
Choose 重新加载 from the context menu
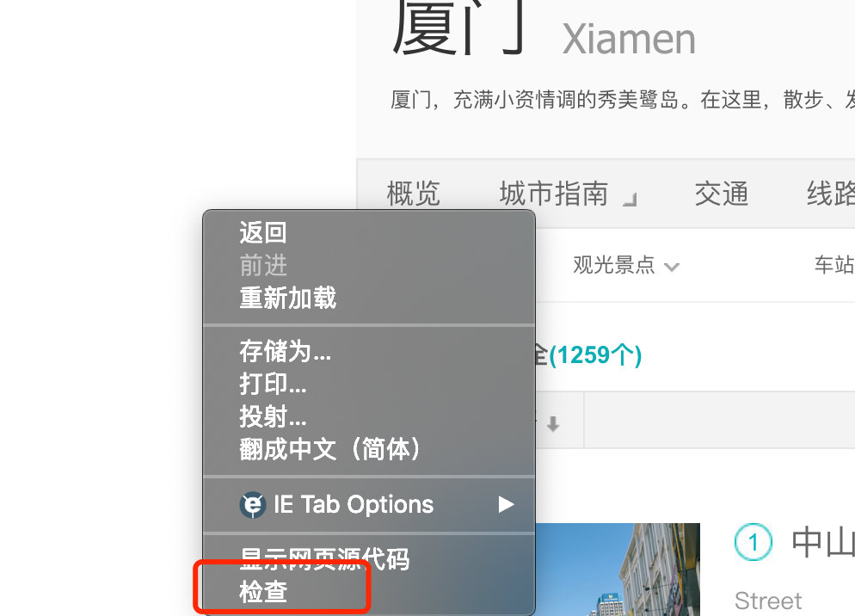tap(288, 298)
